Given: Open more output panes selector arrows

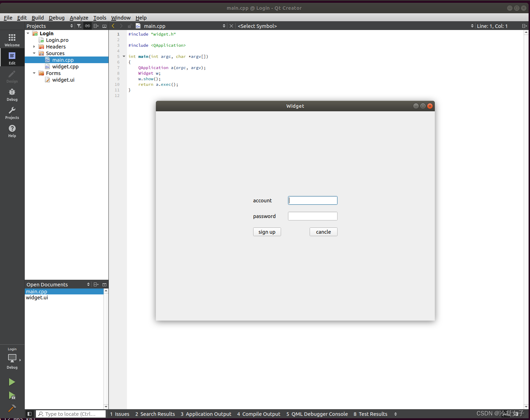Looking at the screenshot, I should 395,414.
